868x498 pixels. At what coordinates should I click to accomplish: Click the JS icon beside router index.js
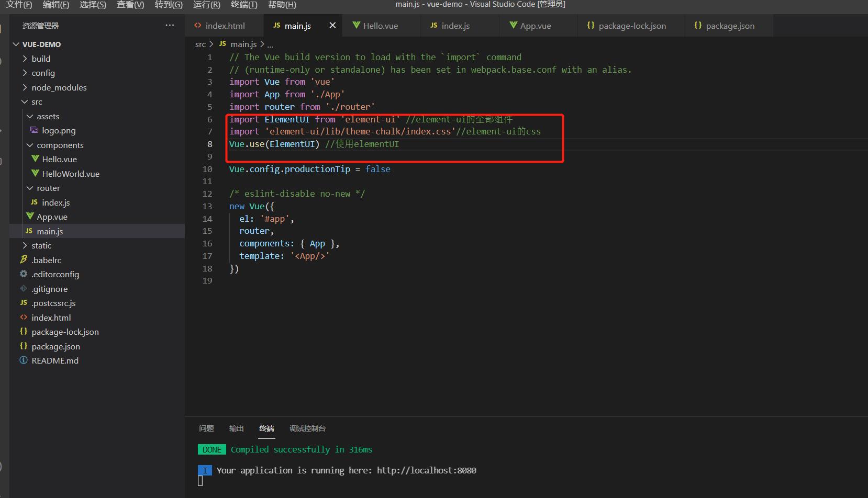(x=34, y=202)
